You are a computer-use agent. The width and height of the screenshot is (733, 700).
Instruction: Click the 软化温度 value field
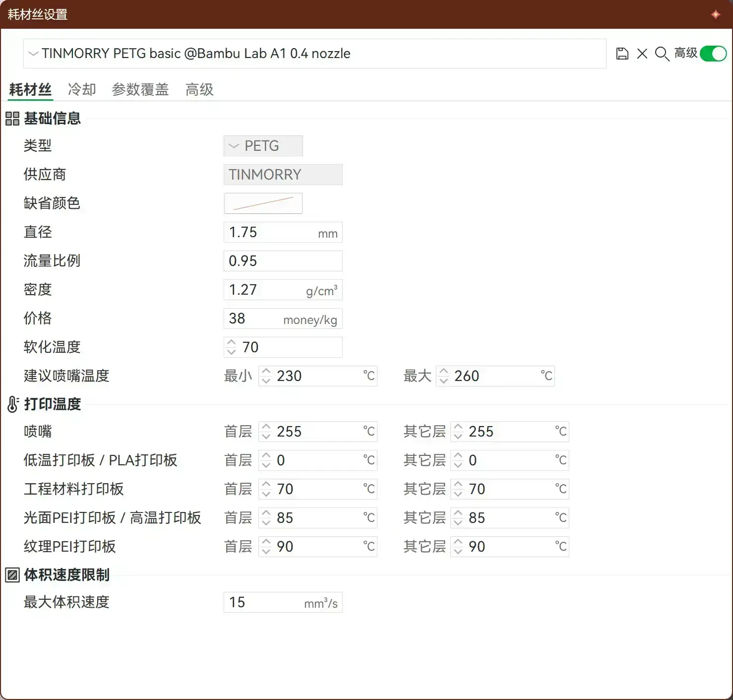[x=283, y=347]
